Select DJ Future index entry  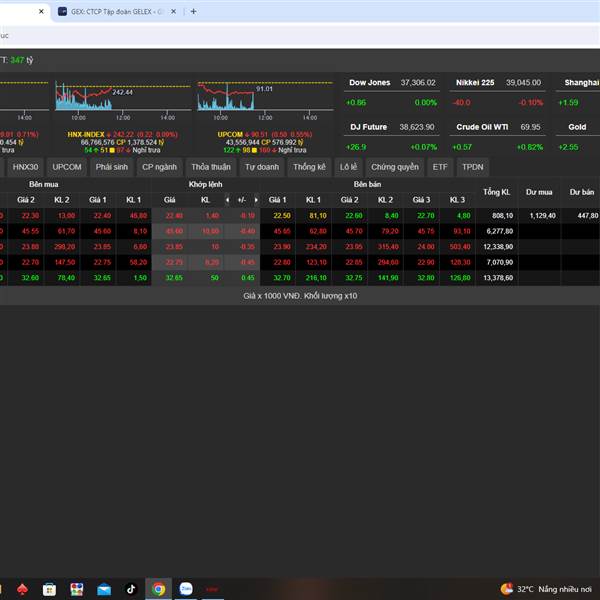368,127
